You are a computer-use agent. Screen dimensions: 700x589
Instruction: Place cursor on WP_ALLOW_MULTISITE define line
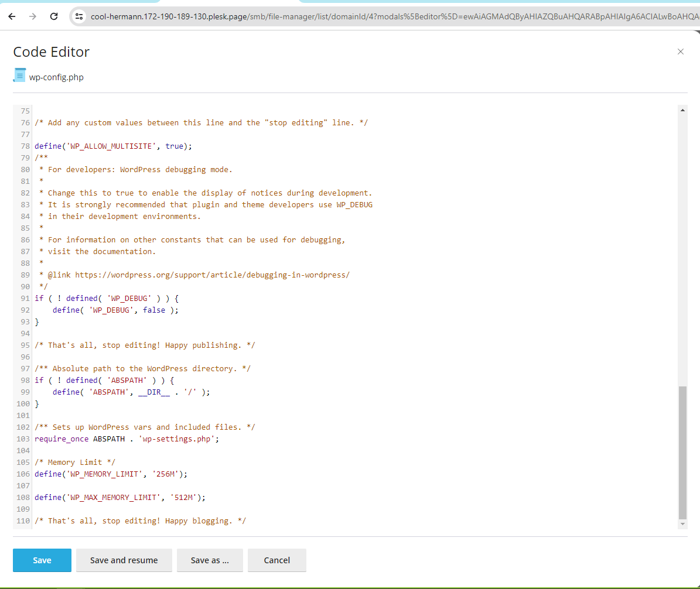point(114,146)
